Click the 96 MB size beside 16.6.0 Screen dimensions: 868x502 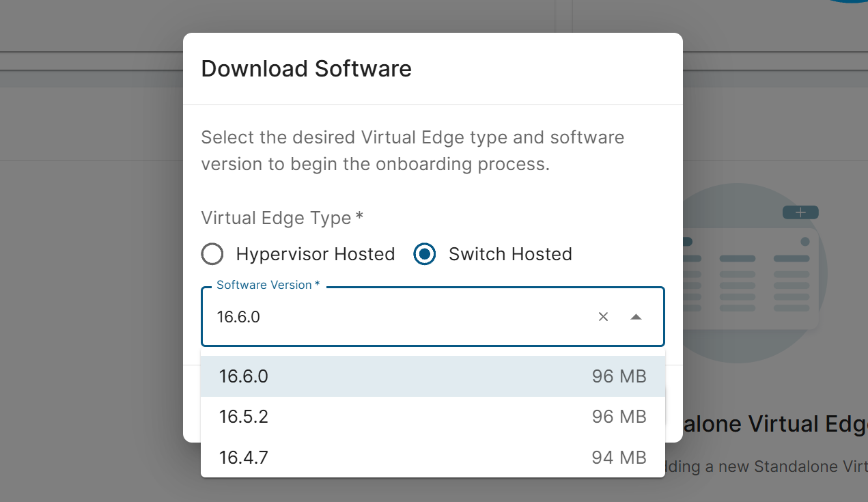click(x=619, y=376)
